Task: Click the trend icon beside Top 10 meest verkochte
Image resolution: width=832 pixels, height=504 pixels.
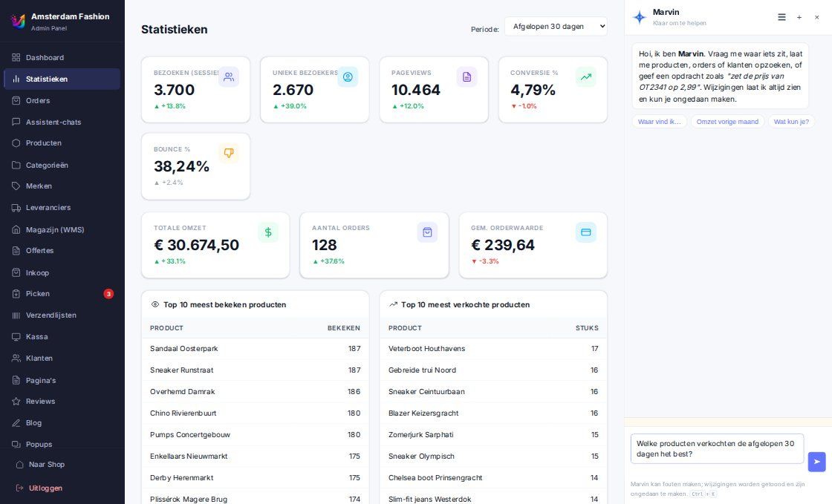Action: point(393,305)
